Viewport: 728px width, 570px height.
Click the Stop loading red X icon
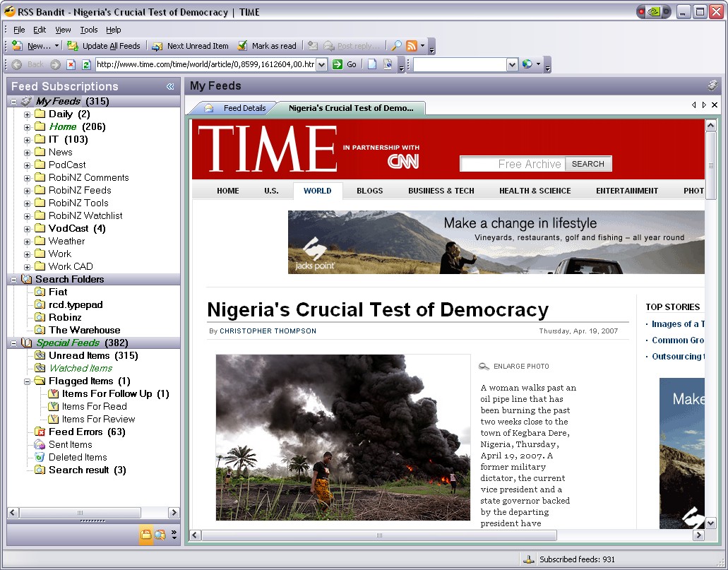click(71, 64)
